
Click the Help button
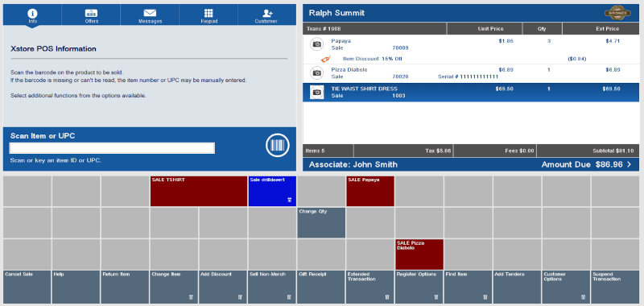pos(76,287)
